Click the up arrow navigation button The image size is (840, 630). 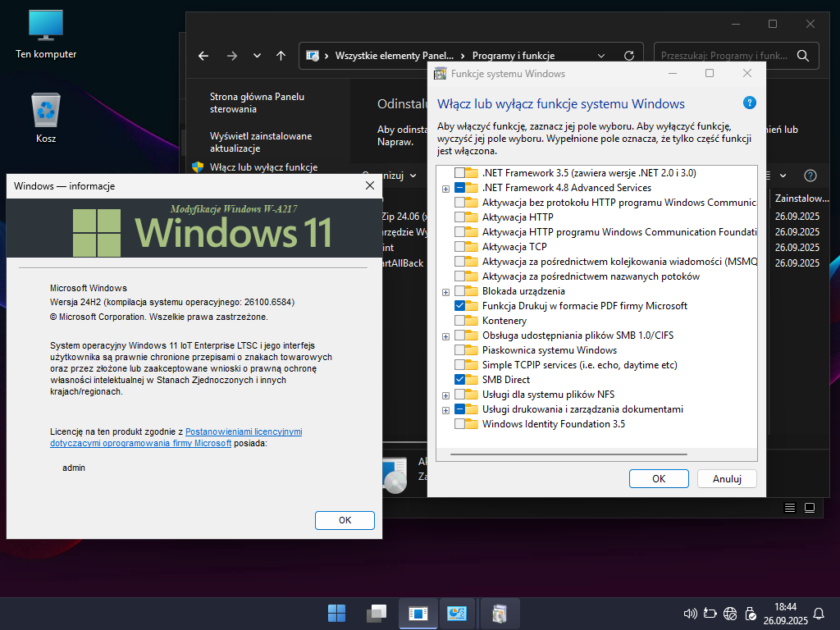tap(281, 56)
